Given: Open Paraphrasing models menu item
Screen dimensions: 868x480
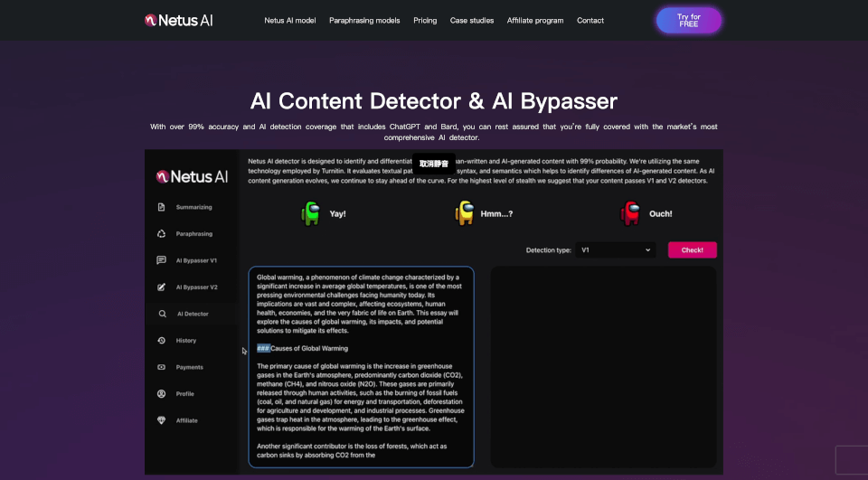Looking at the screenshot, I should [364, 21].
